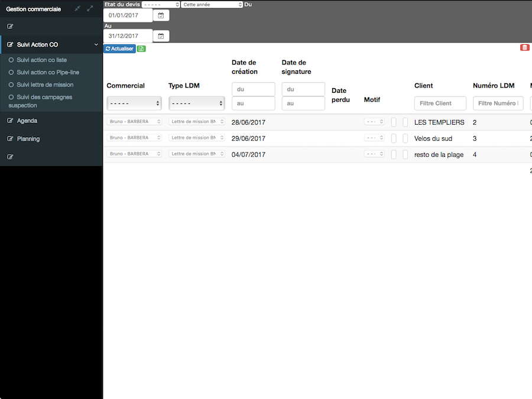Collapse the Suivi Action CO menu chevron
The width and height of the screenshot is (532, 399).
coord(96,45)
